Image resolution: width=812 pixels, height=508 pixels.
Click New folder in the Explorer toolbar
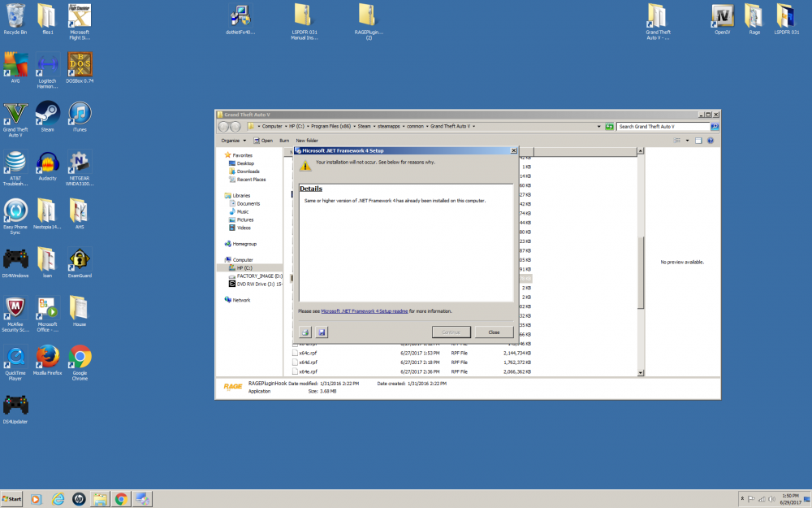(x=306, y=140)
